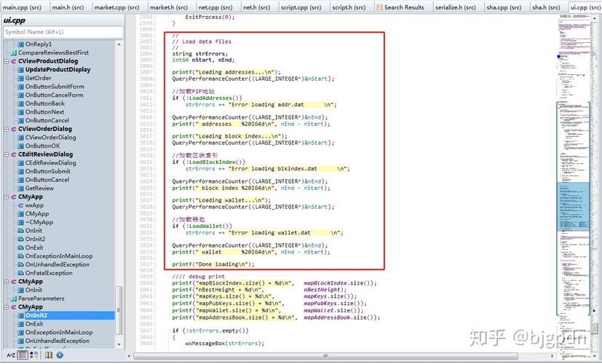Open symbol window settings gear
602x364 pixels.
60,355
